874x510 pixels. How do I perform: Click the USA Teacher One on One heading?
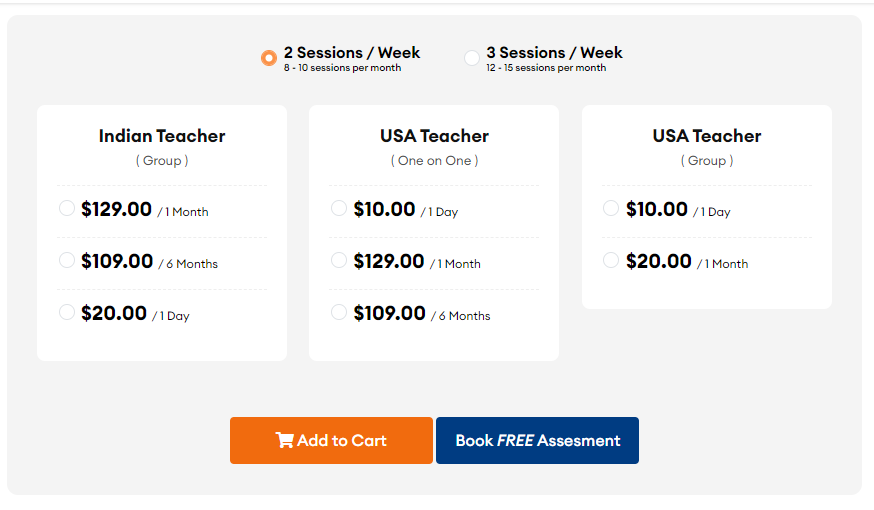434,136
